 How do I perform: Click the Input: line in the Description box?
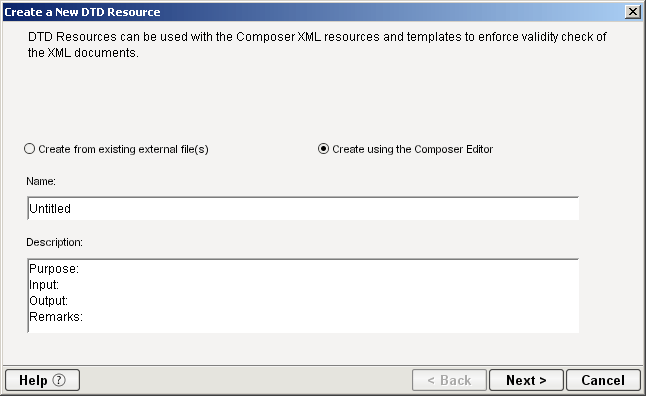44,285
